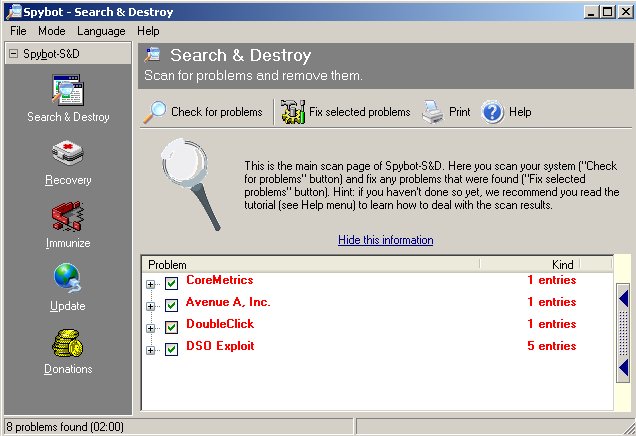Click the Recovery sidebar label
Image resolution: width=636 pixels, height=436 pixels.
[x=68, y=180]
